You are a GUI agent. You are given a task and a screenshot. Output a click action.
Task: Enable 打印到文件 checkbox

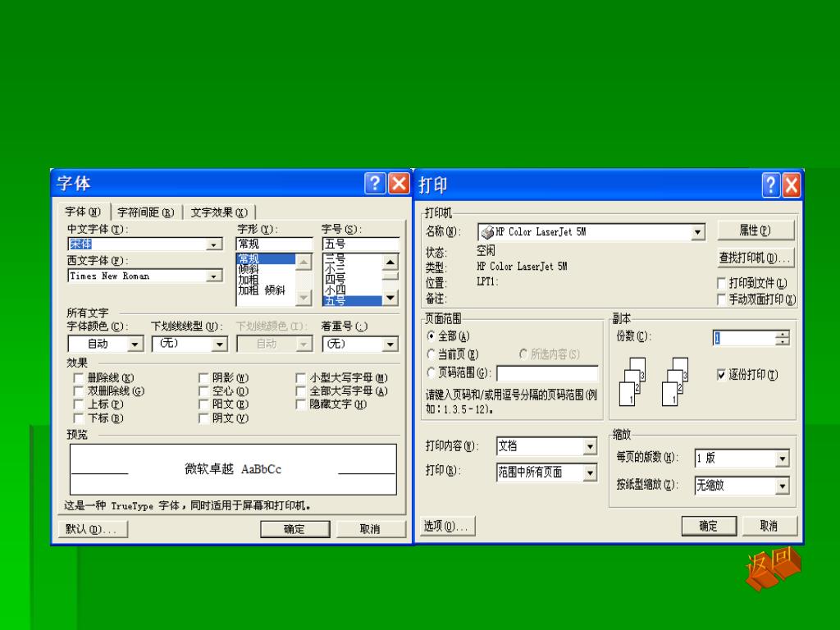tap(721, 283)
